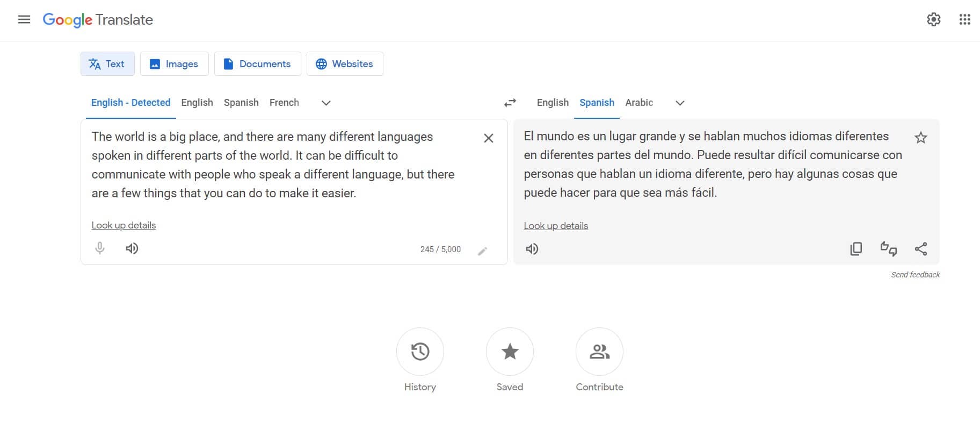Viewport: 980px width, 422px height.
Task: Open the Settings gear
Action: pos(934,20)
